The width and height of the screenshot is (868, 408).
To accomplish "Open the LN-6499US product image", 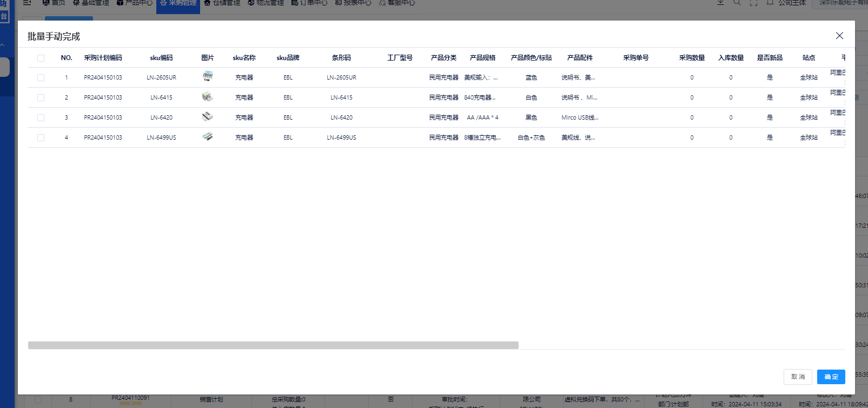I will tap(208, 137).
